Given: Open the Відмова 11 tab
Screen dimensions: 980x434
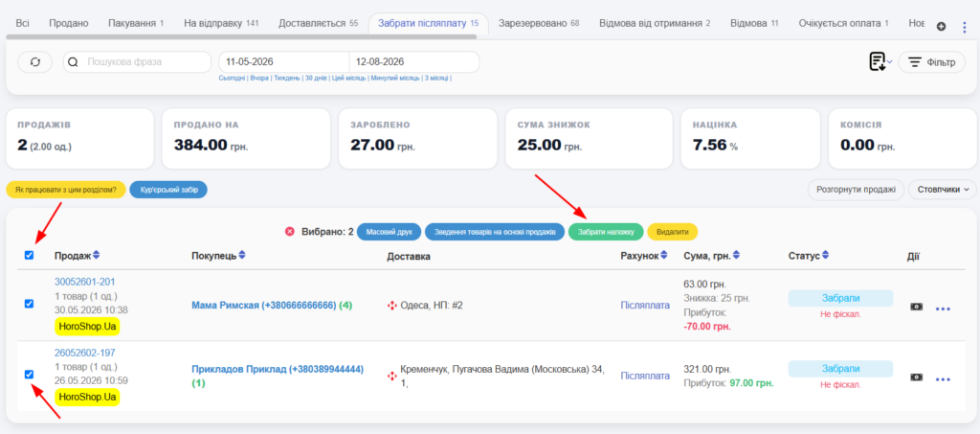Looking at the screenshot, I should [x=754, y=23].
